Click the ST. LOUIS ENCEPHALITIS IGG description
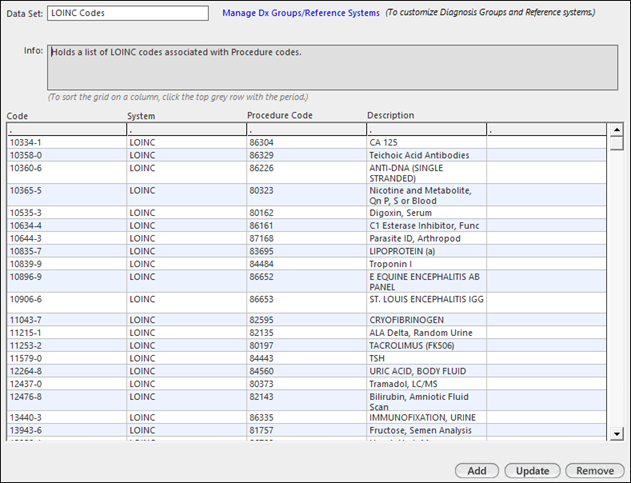Image resolution: width=631 pixels, height=483 pixels. tap(426, 303)
